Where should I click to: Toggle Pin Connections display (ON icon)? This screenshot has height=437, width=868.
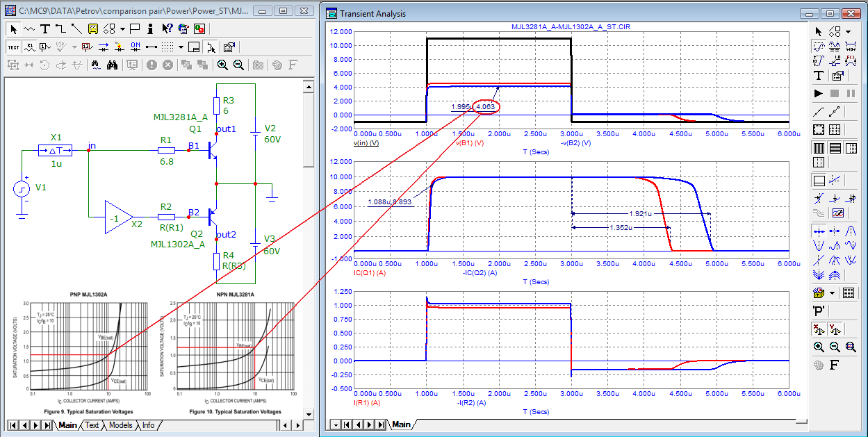coord(136,47)
